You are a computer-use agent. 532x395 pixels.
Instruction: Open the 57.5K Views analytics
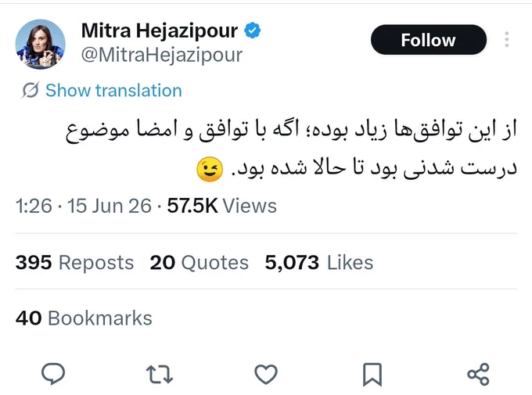click(222, 206)
